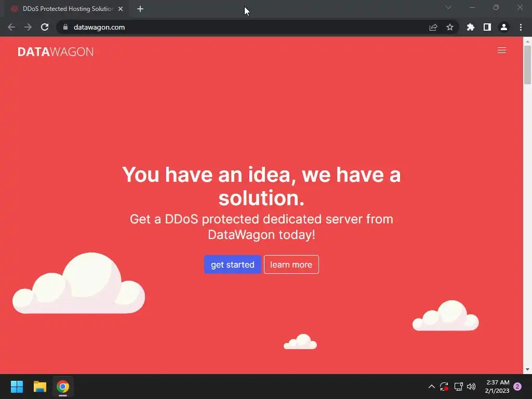
Task: Open the Chrome profile menu
Action: 504,27
